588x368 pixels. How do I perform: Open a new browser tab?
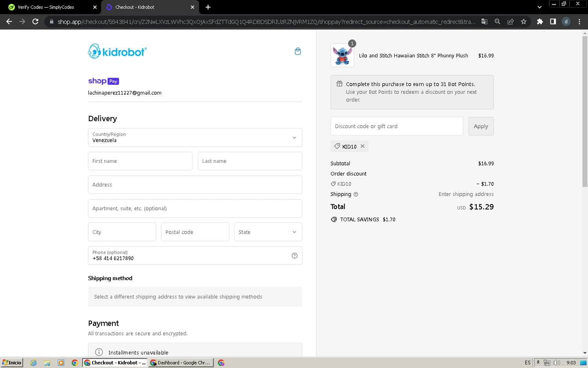pos(208,7)
